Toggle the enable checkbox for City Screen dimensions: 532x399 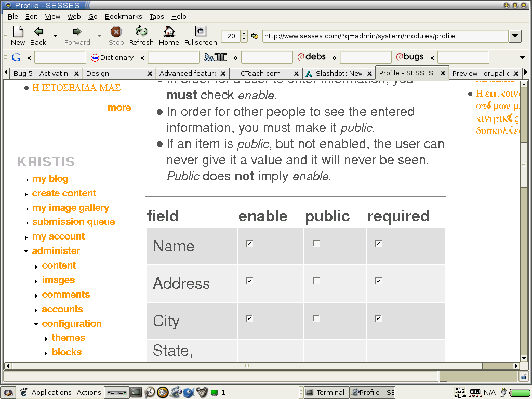[x=249, y=318]
